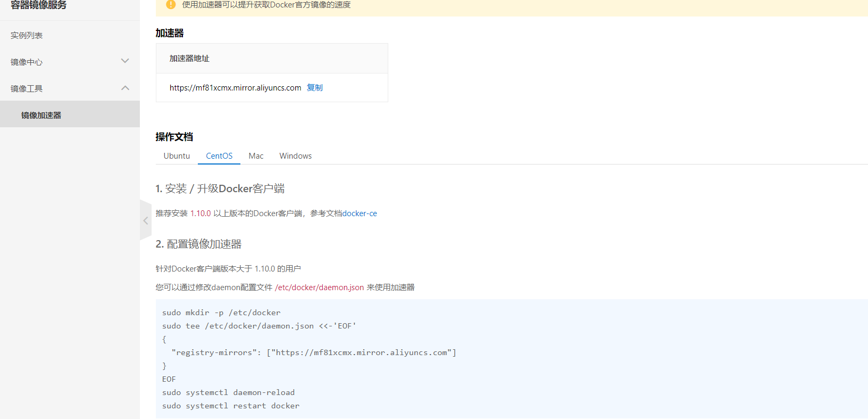
Task: Click the 1.10.0 version text in recommendation
Action: point(201,213)
